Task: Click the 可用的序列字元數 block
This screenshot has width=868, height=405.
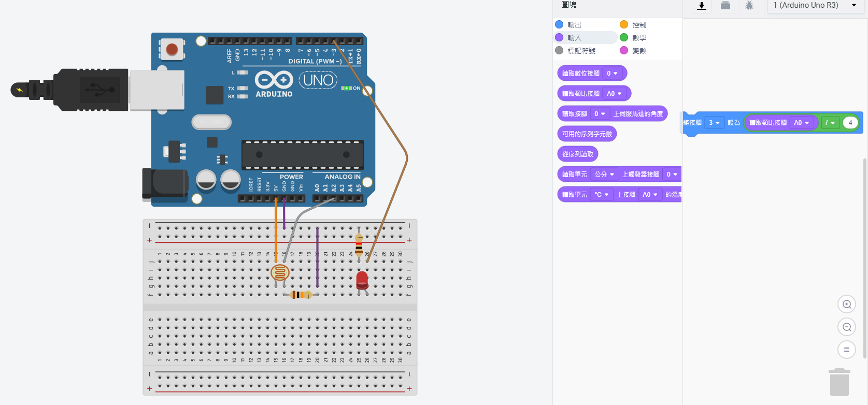Action: pos(587,134)
